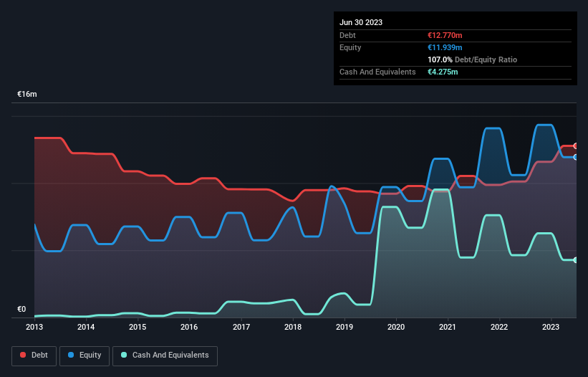Click the red Debt endpoint marker

pyautogui.click(x=576, y=146)
